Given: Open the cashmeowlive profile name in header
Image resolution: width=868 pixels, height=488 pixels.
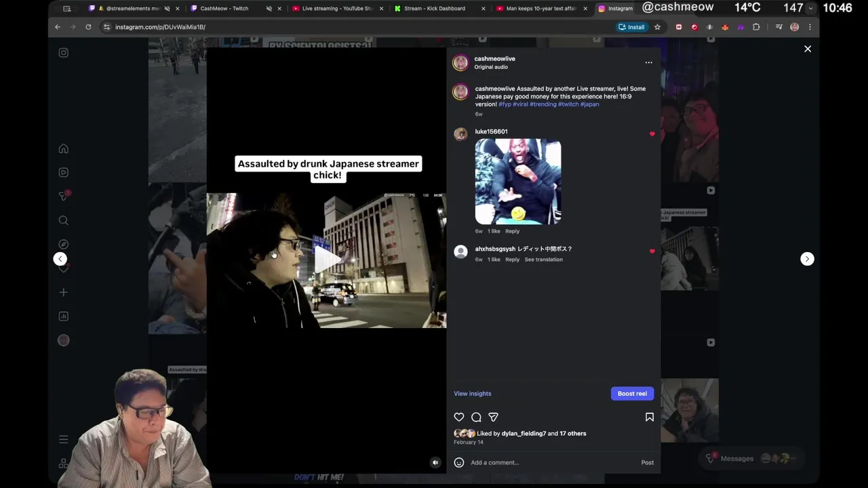Looking at the screenshot, I should click(494, 59).
